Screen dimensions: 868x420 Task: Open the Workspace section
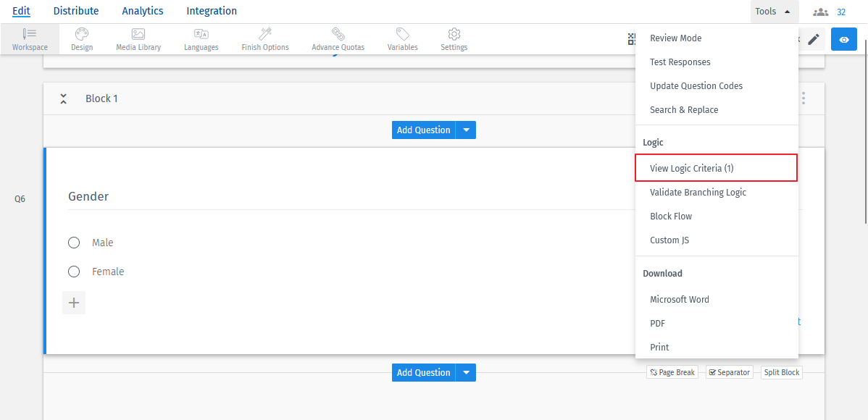[30, 39]
